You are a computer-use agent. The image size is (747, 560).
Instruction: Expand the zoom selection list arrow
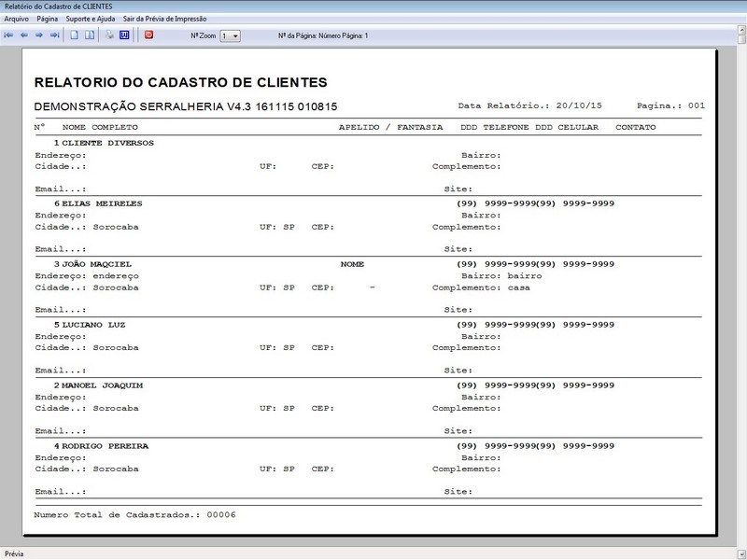tap(233, 35)
